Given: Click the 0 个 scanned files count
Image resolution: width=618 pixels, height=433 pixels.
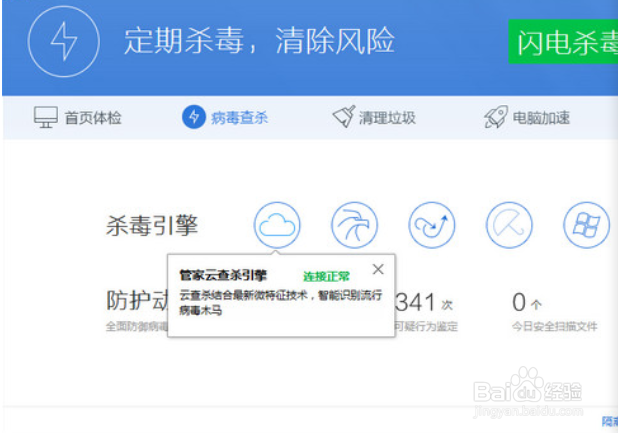Looking at the screenshot, I should click(527, 303).
